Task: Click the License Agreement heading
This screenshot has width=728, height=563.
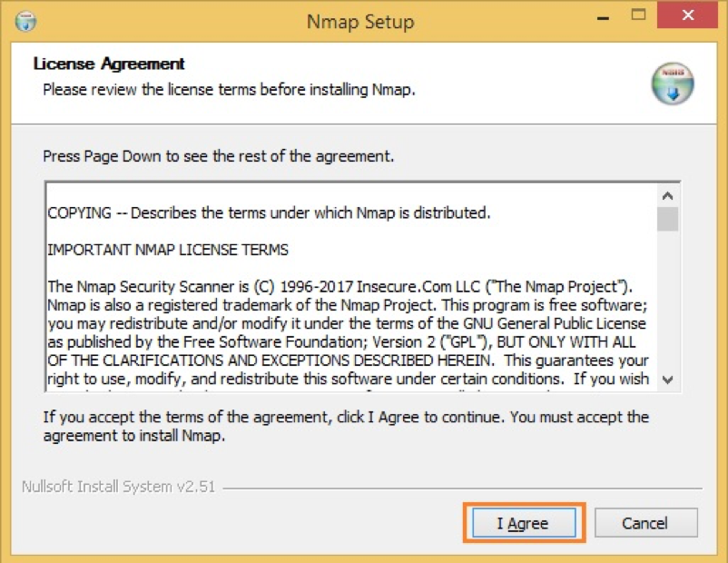Action: click(x=109, y=64)
